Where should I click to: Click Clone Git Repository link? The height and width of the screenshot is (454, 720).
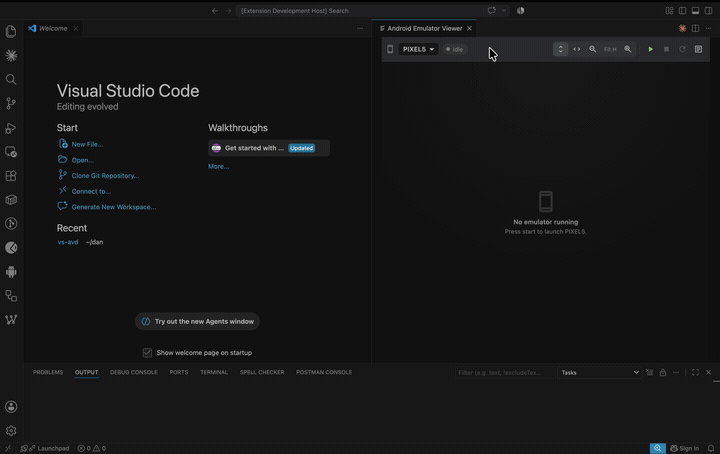point(105,176)
